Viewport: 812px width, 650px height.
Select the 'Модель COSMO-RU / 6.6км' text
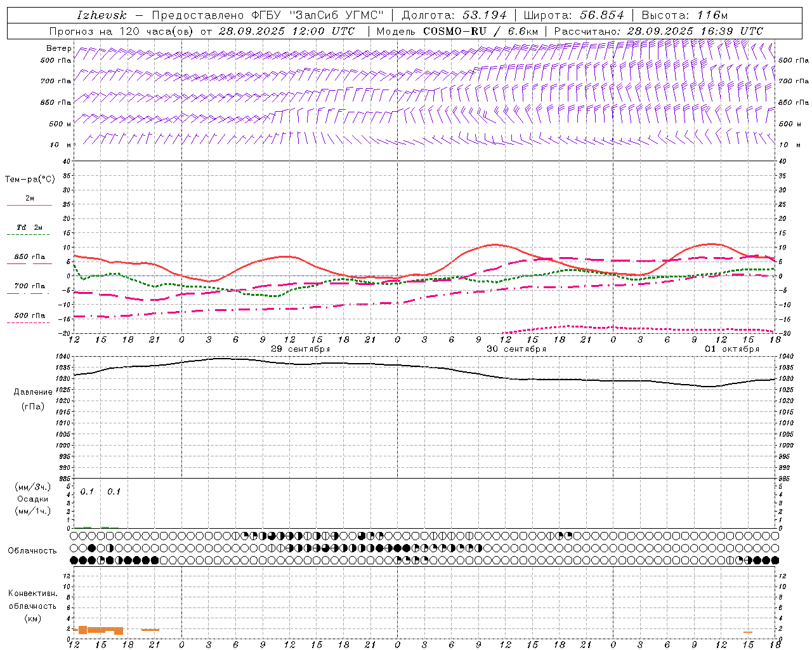tap(457, 31)
